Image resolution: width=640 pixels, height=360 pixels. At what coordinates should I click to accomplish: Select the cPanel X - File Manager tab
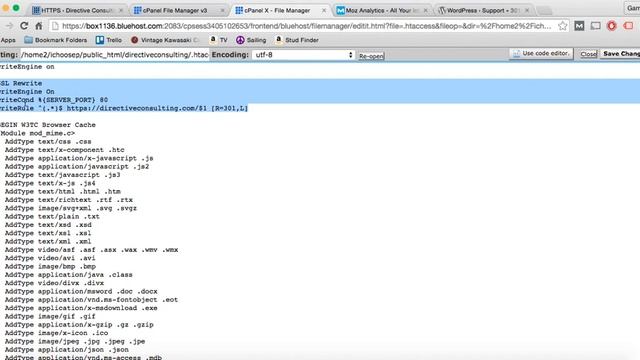coord(278,10)
